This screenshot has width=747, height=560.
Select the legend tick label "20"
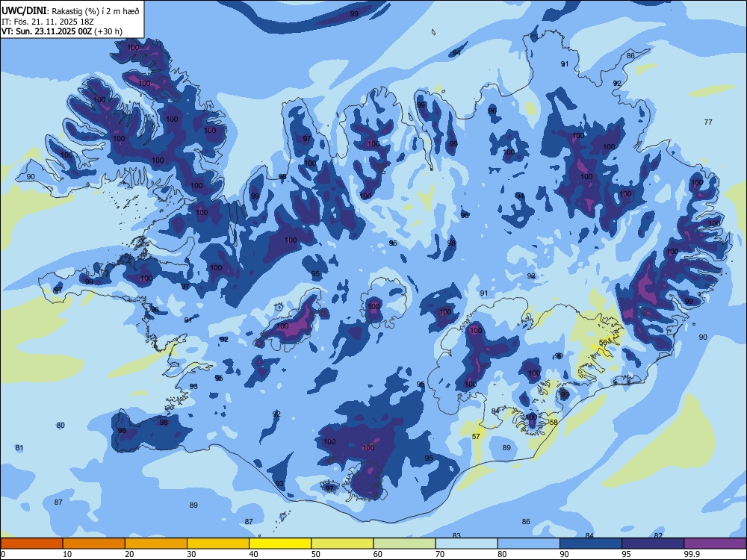129,554
